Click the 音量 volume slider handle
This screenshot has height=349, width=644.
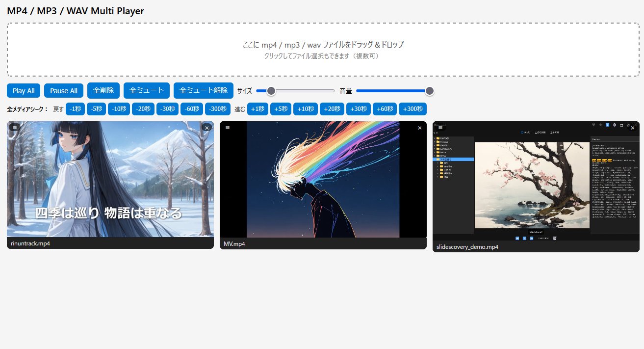point(429,90)
